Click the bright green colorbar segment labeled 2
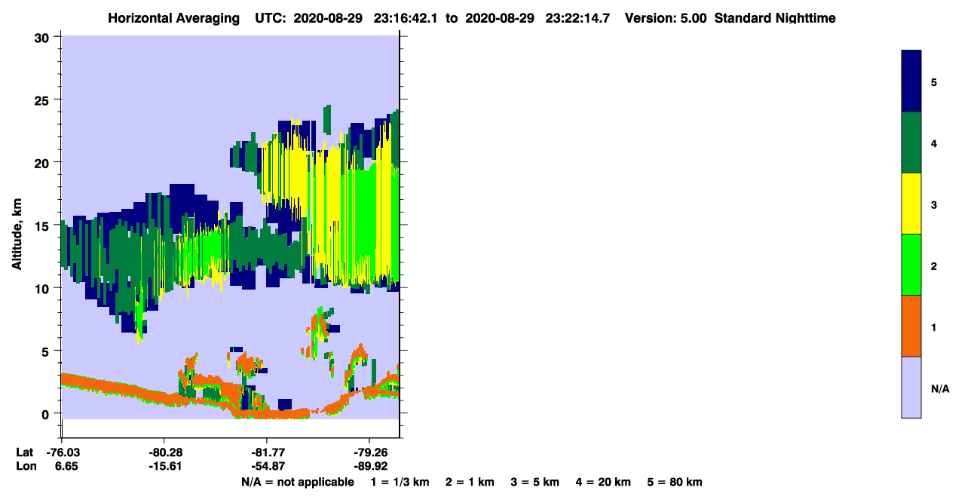Viewport: 980px width, 503px height. 911,265
